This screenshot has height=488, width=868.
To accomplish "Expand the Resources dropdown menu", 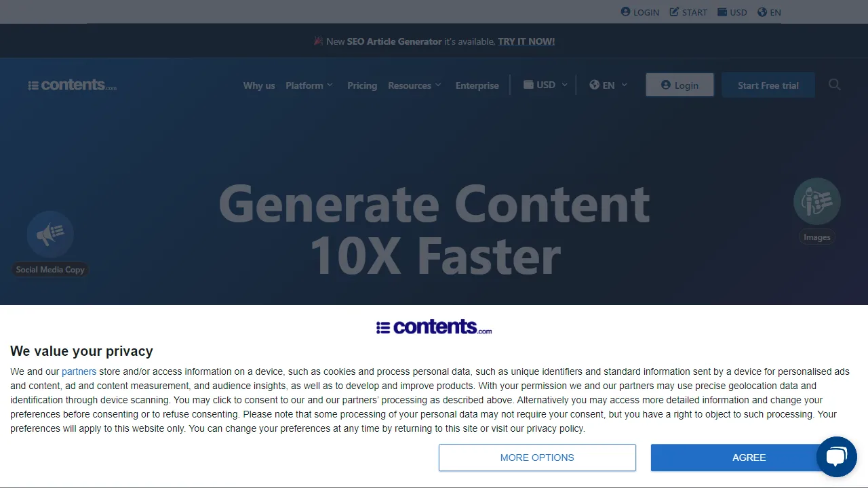I will click(414, 85).
